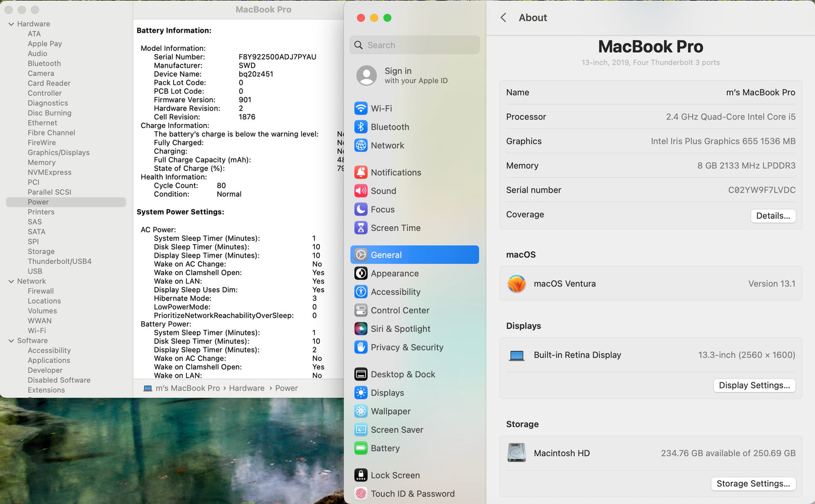Open Display Settings for the Retina display

754,385
